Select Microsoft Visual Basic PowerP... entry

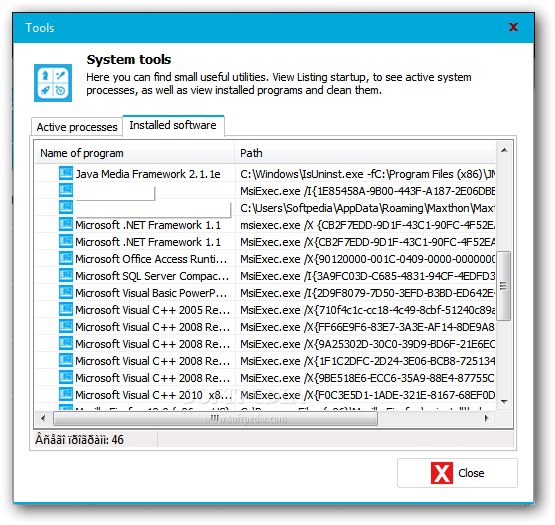point(151,293)
